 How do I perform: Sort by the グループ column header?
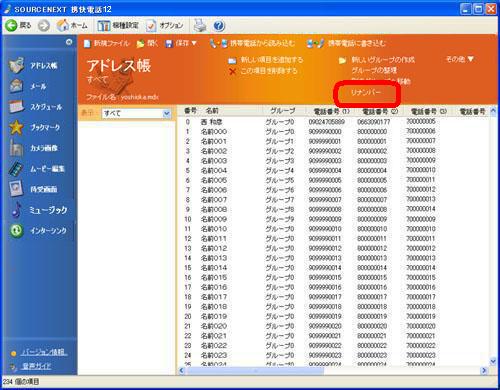tap(283, 111)
